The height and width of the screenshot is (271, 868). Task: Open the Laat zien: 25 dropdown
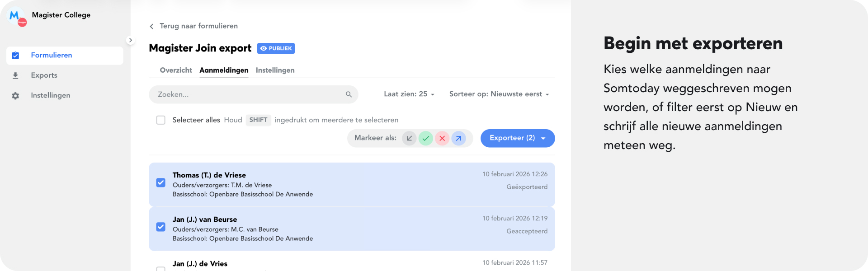409,94
